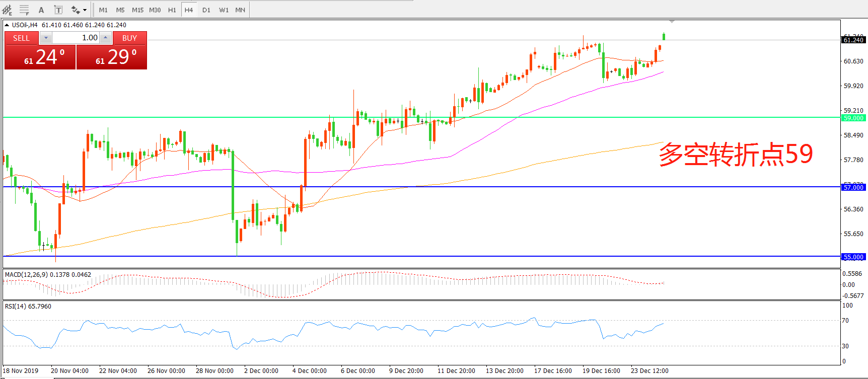Select the text 'A' drawing tool
The width and height of the screenshot is (868, 379).
(41, 10)
